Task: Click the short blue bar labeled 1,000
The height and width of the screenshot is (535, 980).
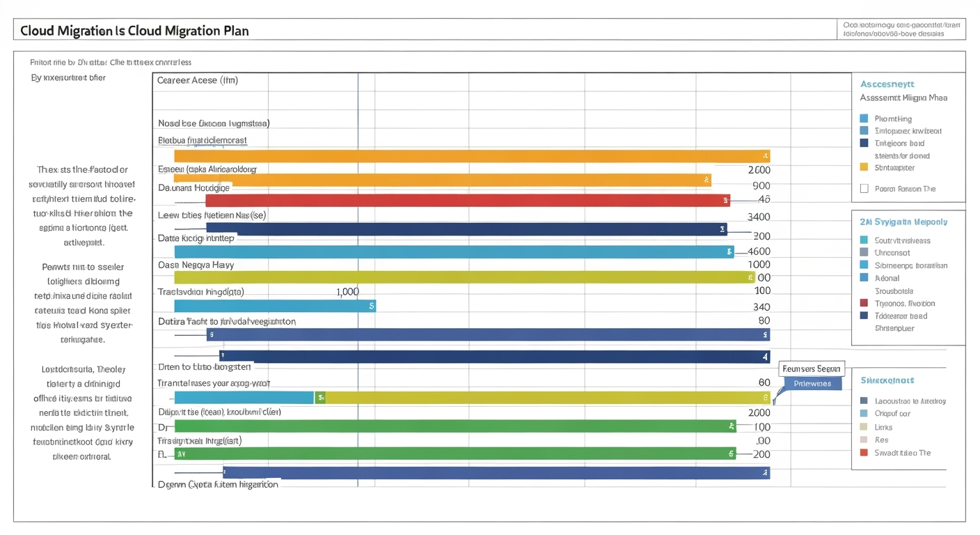Action: [x=275, y=305]
